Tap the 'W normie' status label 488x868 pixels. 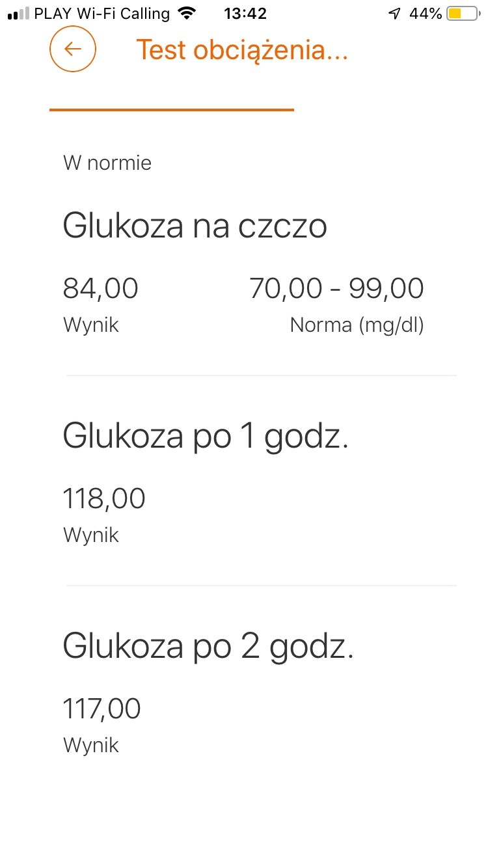coord(107,163)
